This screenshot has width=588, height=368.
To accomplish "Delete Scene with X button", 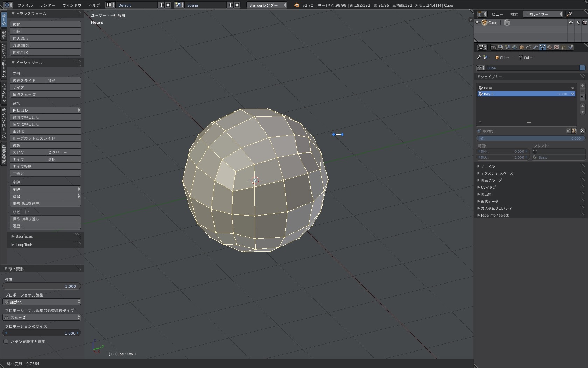I will point(237,5).
